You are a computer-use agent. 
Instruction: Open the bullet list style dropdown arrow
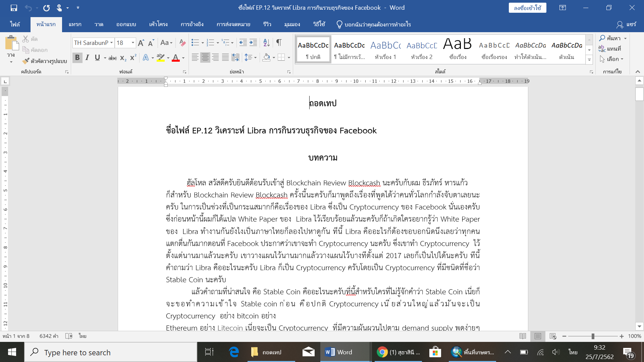click(x=203, y=43)
